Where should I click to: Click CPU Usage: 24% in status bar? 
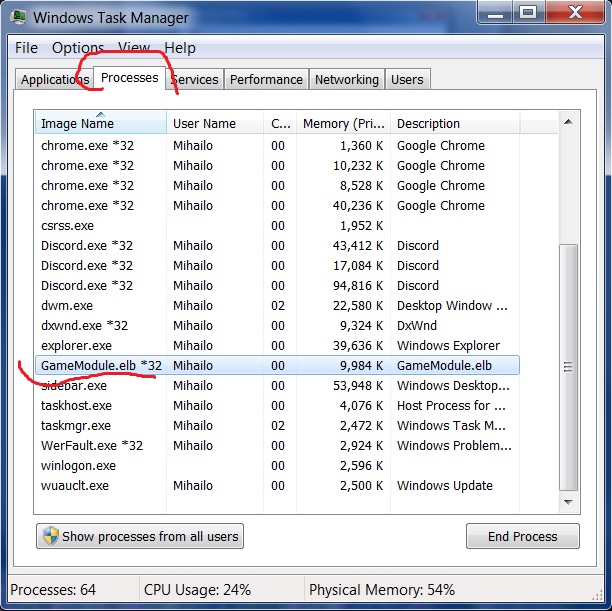[x=197, y=590]
